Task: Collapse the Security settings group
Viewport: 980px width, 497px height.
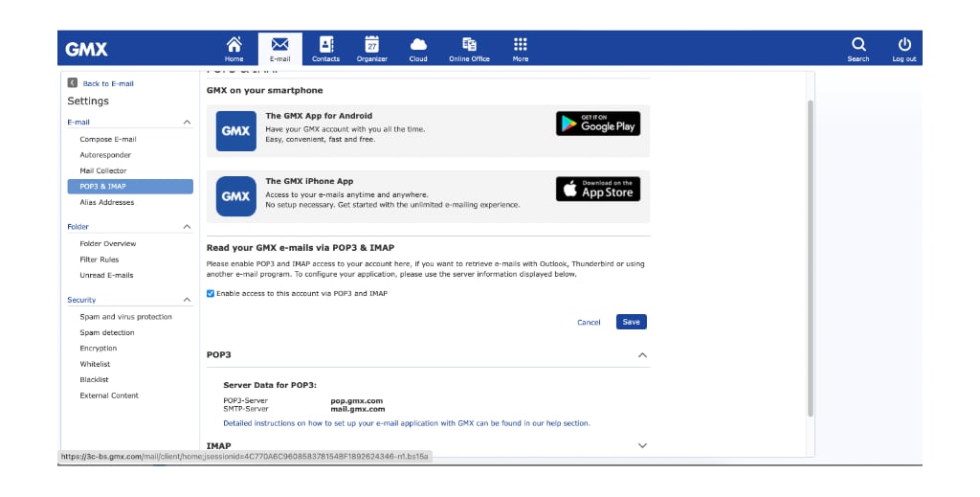Action: click(x=187, y=300)
